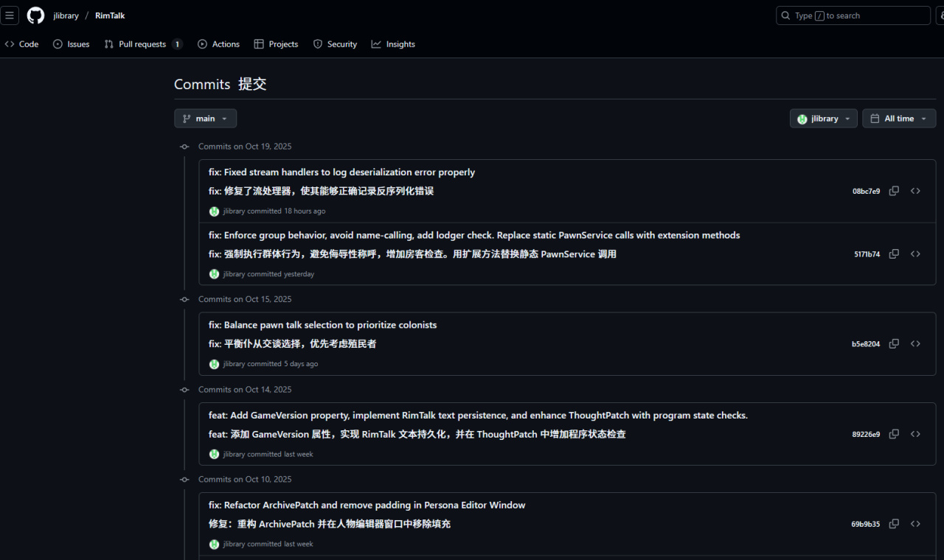Browse repository at commit 08bc7e9
Image resolution: width=944 pixels, height=560 pixels.
(x=915, y=191)
